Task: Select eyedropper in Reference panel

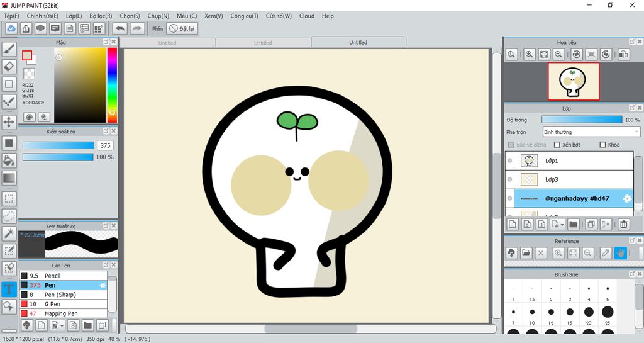Action: (x=606, y=253)
